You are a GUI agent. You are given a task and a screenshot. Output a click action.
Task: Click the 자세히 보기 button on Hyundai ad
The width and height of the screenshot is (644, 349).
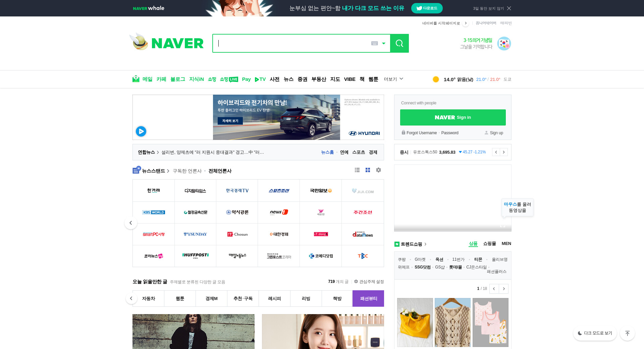(x=230, y=121)
